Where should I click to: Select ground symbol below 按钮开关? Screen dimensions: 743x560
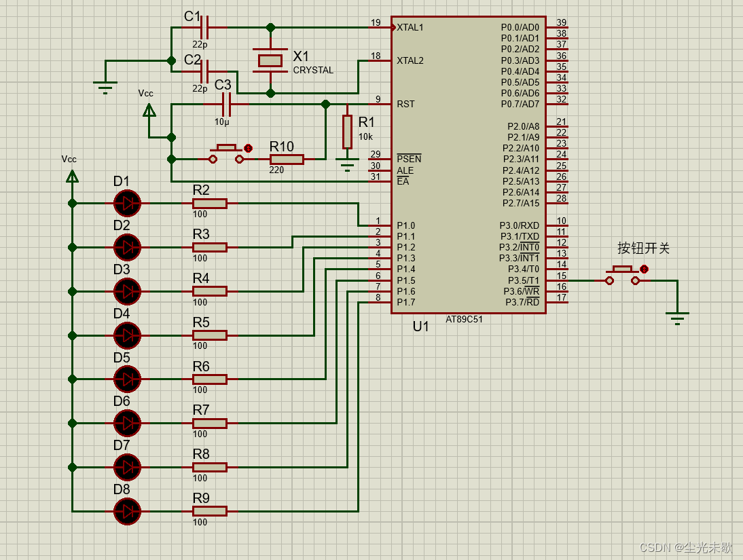click(x=677, y=318)
